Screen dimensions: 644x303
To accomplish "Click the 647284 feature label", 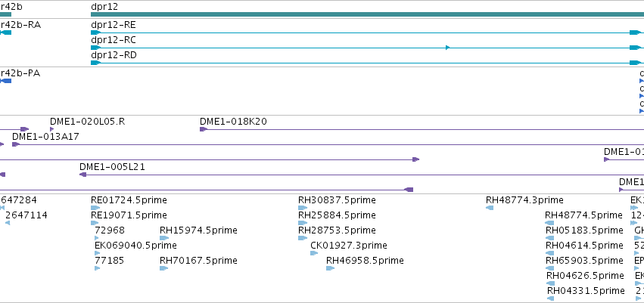I will click(18, 200).
